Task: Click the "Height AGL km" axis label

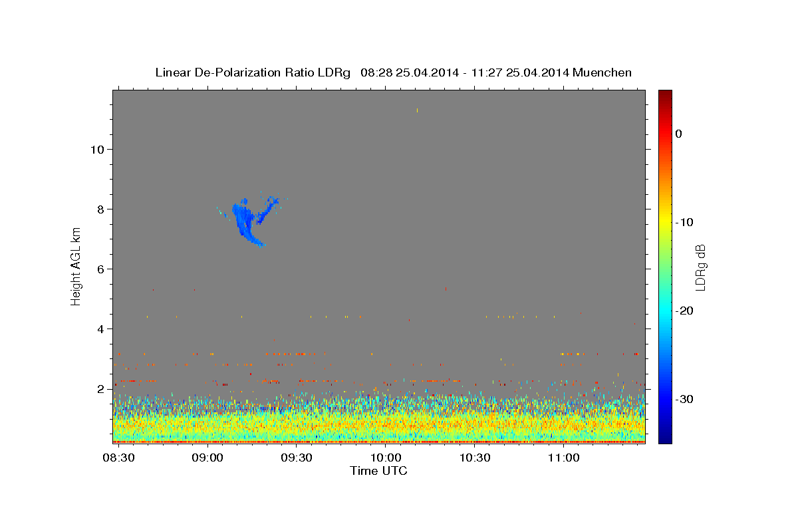Action: pos(76,266)
